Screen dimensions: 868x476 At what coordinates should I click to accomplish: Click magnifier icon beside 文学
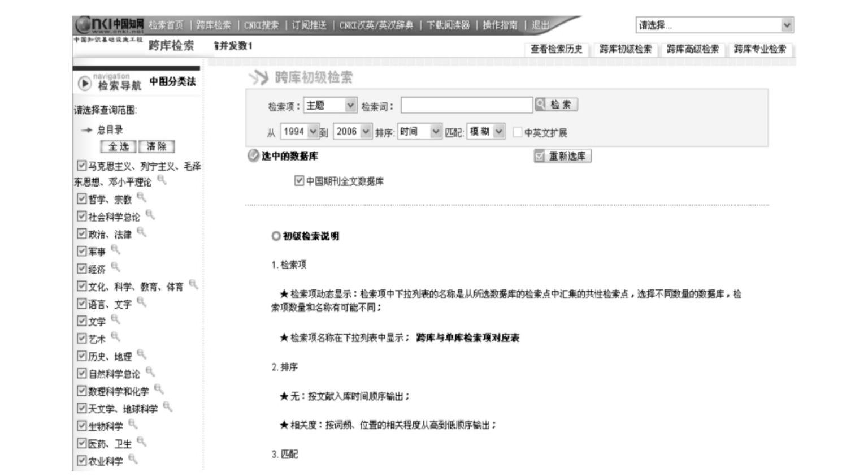pyautogui.click(x=116, y=320)
